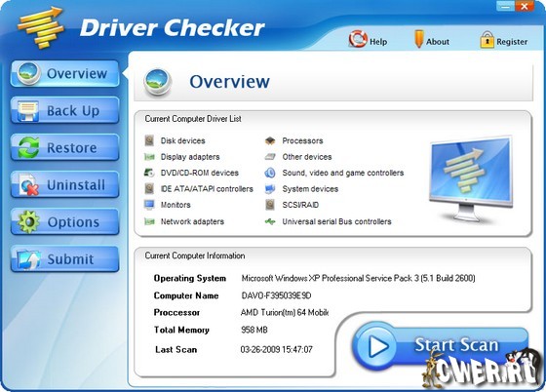The height and width of the screenshot is (392, 546).
Task: Click the Disk devices icon
Action: click(x=149, y=140)
